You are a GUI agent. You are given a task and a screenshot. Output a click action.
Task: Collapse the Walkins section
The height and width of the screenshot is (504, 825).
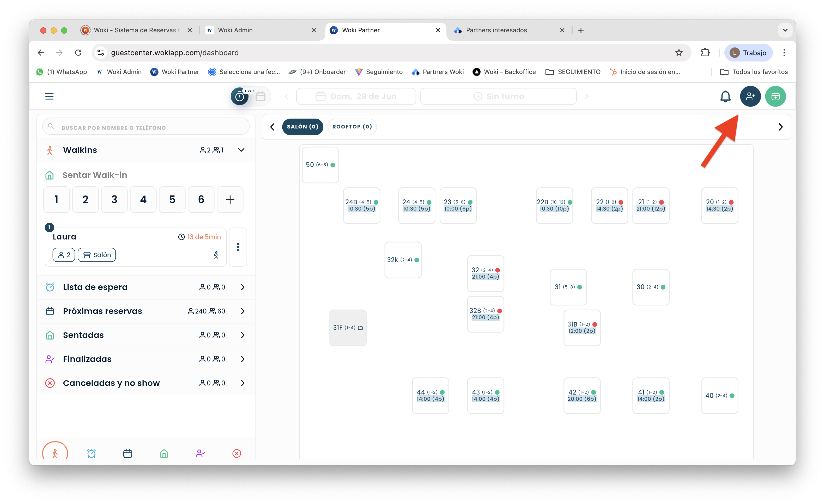(x=241, y=150)
